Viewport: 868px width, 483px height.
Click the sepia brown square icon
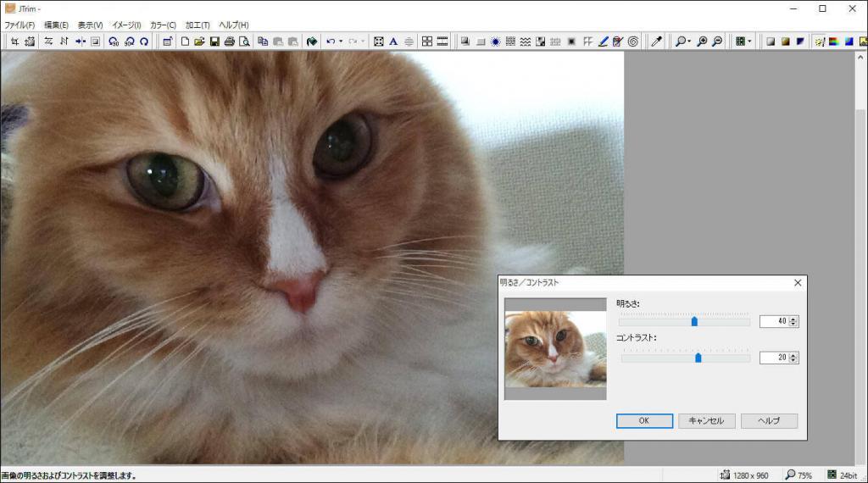click(786, 42)
